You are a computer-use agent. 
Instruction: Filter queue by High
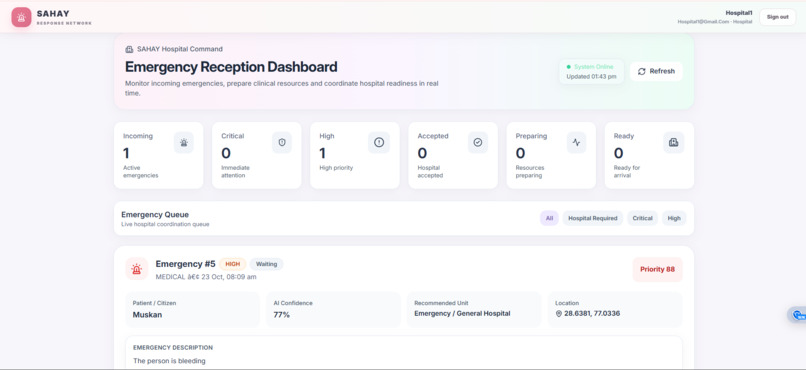[674, 218]
